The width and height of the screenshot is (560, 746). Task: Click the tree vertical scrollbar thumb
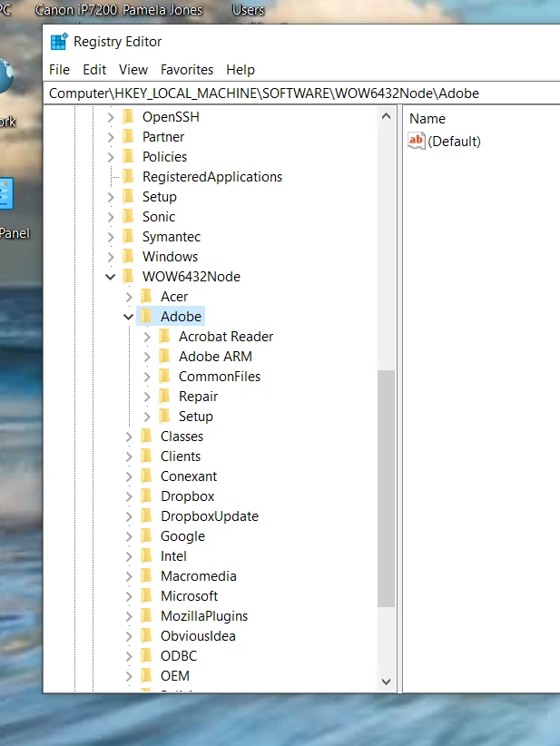coord(387,488)
